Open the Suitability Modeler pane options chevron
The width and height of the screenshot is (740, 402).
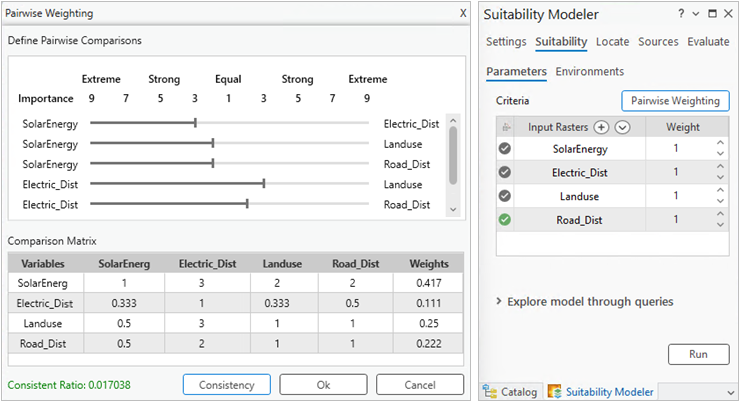[696, 14]
